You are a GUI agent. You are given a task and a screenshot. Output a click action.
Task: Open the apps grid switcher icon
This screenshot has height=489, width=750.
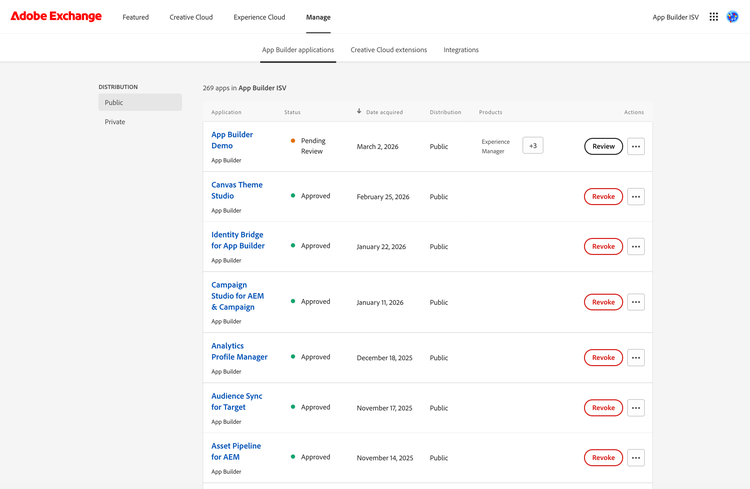click(x=713, y=17)
